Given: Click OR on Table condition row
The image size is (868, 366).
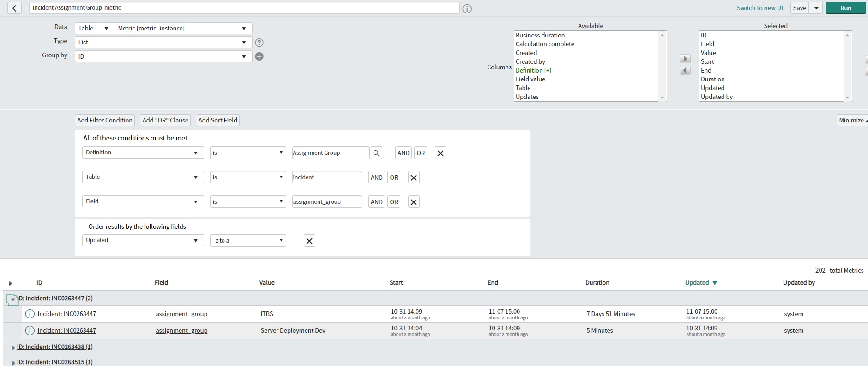Looking at the screenshot, I should 394,177.
